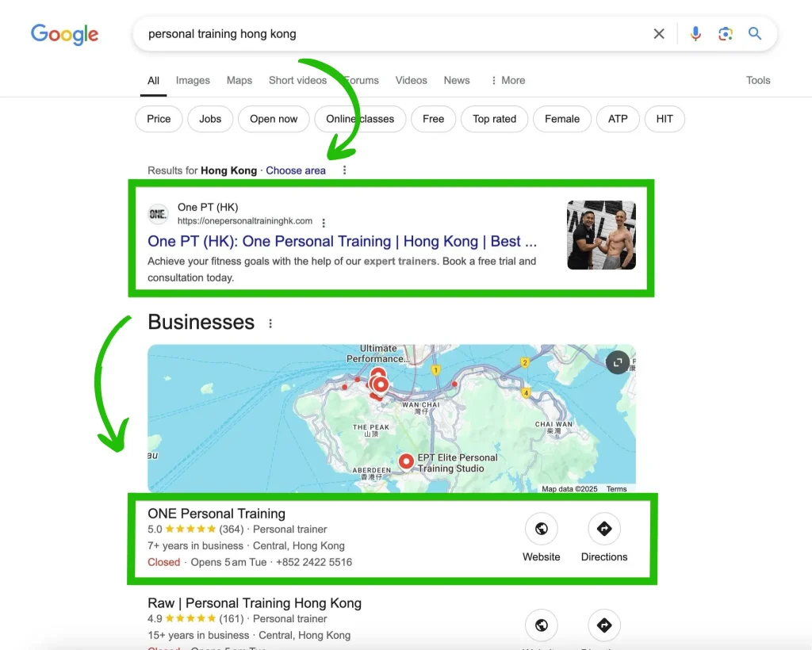Get Directions to ONE Personal Training
The width and height of the screenshot is (812, 650).
click(x=603, y=528)
